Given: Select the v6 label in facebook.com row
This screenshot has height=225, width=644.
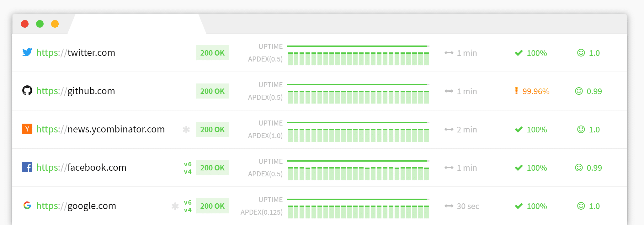Looking at the screenshot, I should [188, 164].
